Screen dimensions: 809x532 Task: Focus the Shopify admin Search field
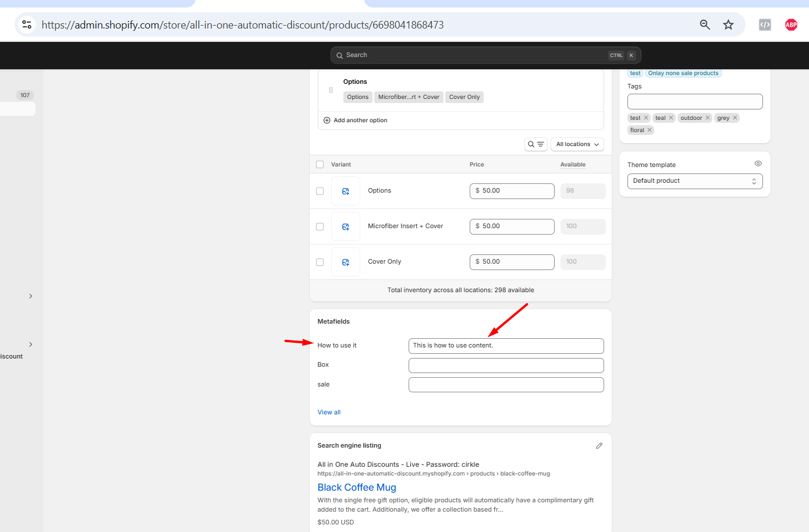coord(486,55)
